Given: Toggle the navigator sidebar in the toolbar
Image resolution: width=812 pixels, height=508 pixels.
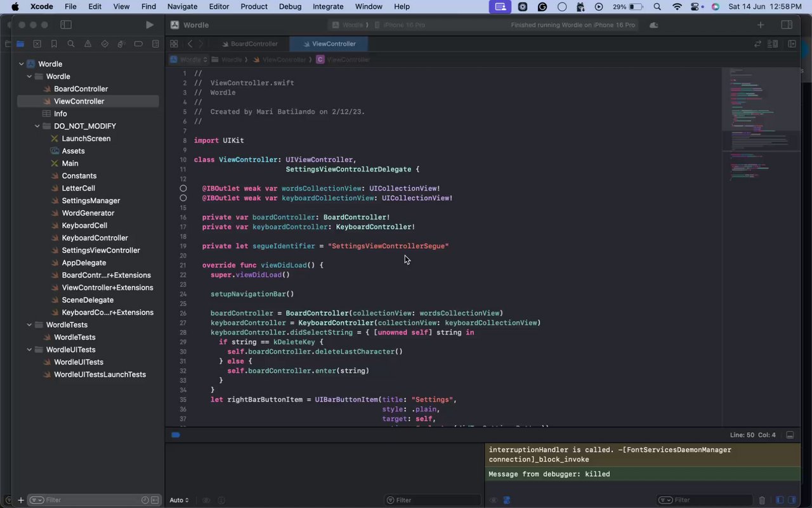Looking at the screenshot, I should (x=66, y=25).
